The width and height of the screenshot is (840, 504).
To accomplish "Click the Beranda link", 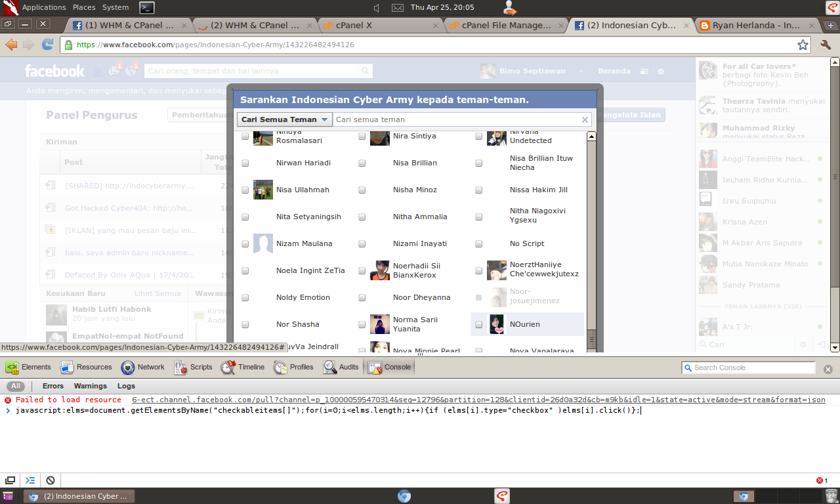I will pos(614,71).
